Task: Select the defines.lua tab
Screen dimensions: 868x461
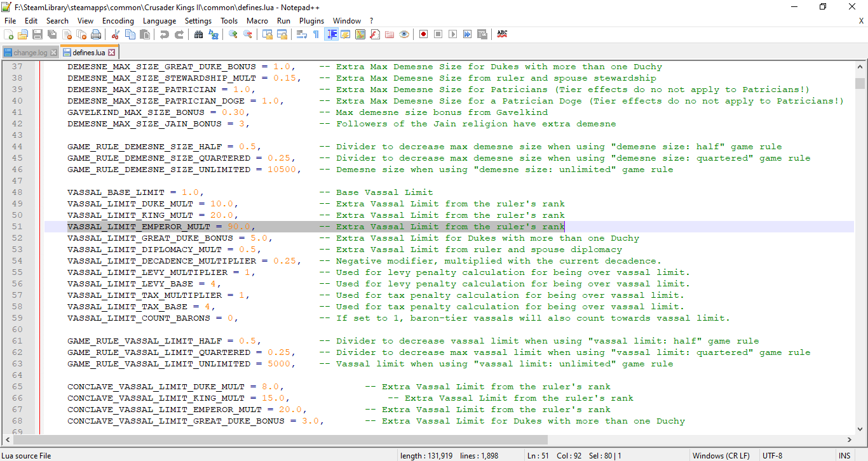Action: point(89,52)
